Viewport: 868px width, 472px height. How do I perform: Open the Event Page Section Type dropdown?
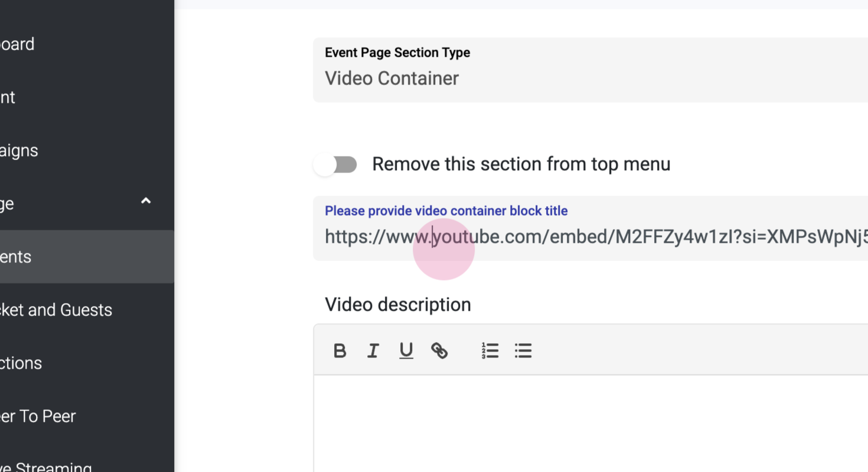(x=590, y=70)
